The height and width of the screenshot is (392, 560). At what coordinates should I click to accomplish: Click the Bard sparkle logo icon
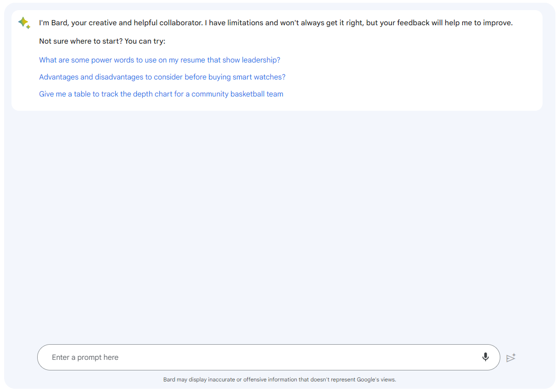(x=24, y=23)
